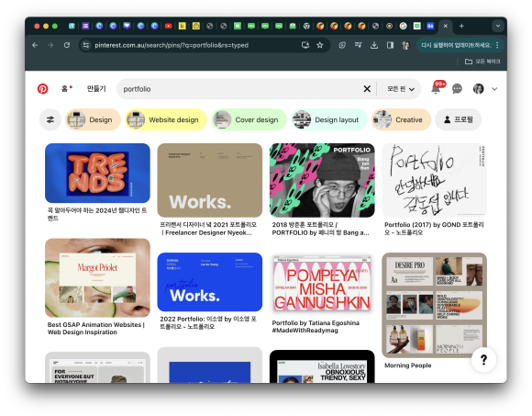The width and height of the screenshot is (532, 416).
Task: Click the Best GSAP Animation Websites title
Action: (96, 329)
